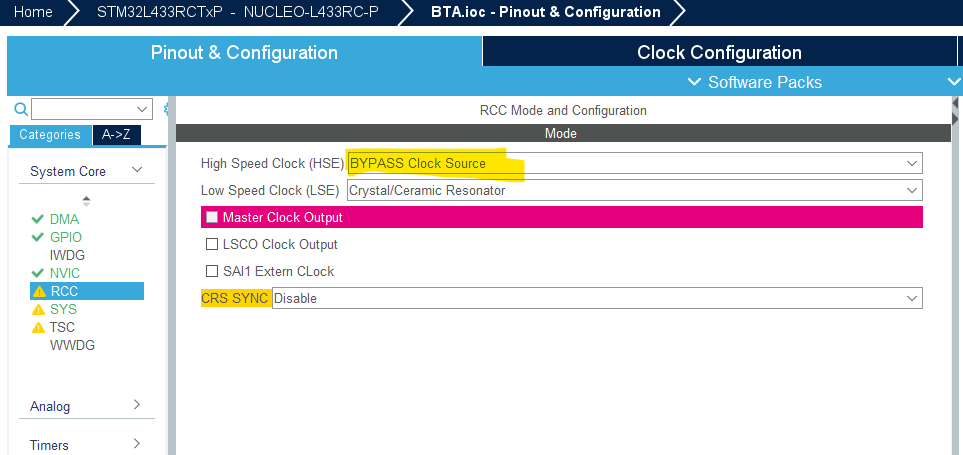Viewport: 963px width, 455px height.
Task: Go to Home in the breadcrumb
Action: coord(34,12)
